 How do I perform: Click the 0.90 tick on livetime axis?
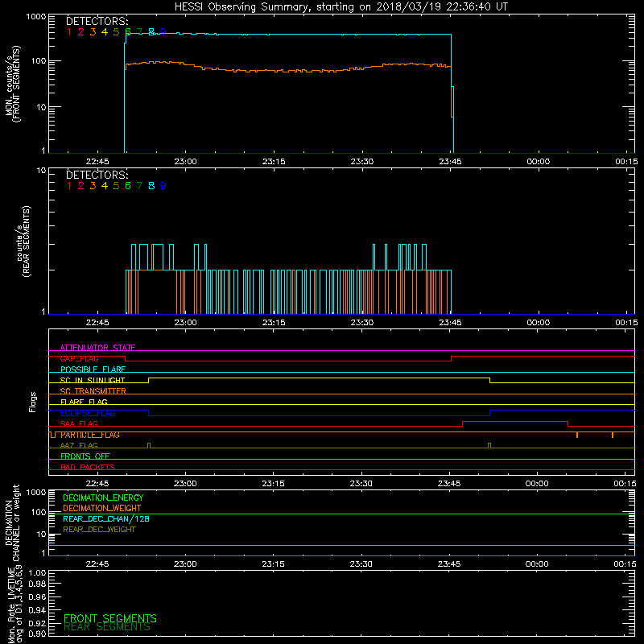point(37,634)
